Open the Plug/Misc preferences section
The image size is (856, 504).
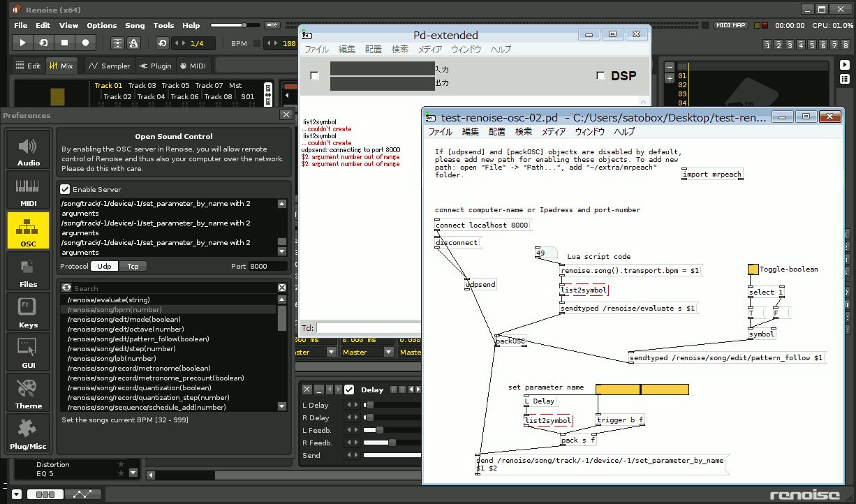[28, 433]
